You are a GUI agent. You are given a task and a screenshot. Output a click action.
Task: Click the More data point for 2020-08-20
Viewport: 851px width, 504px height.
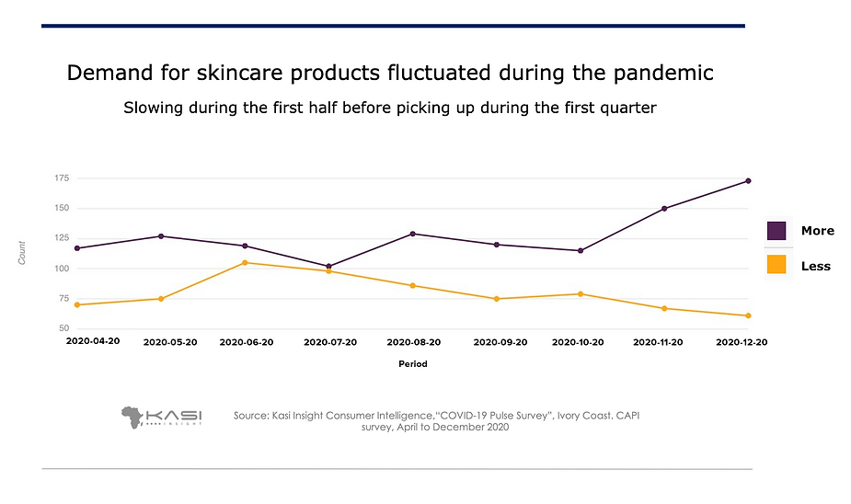tap(413, 234)
